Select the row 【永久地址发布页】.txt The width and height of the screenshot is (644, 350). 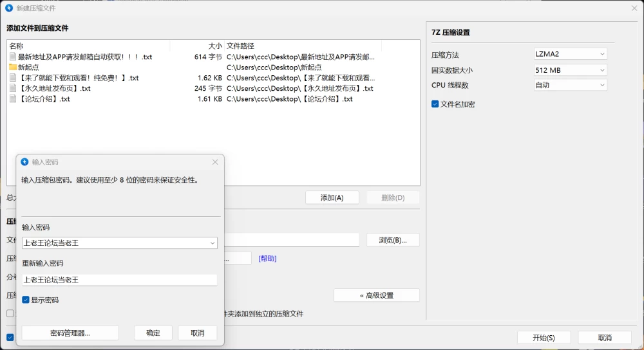click(x=54, y=89)
